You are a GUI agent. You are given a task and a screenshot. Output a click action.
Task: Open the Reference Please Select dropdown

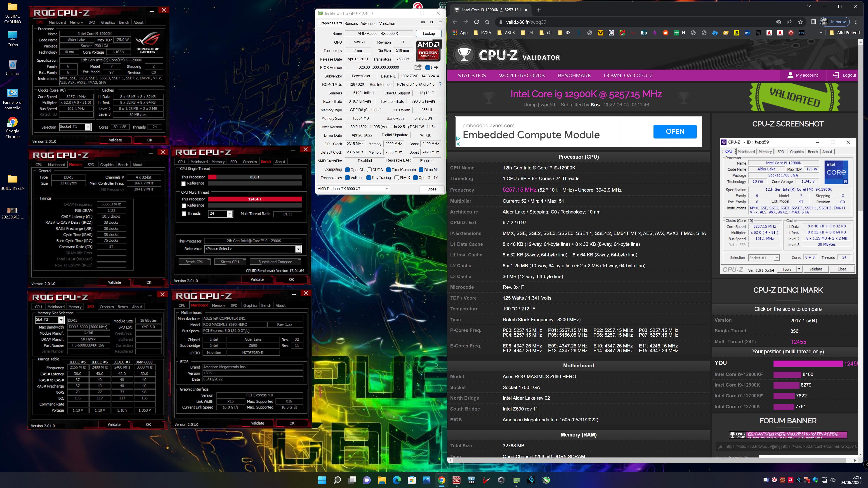253,249
